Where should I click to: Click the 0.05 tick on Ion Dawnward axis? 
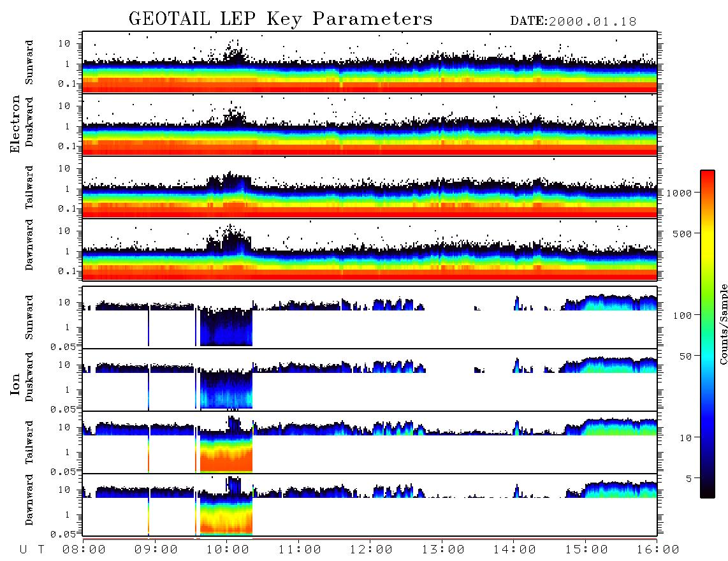coord(62,534)
